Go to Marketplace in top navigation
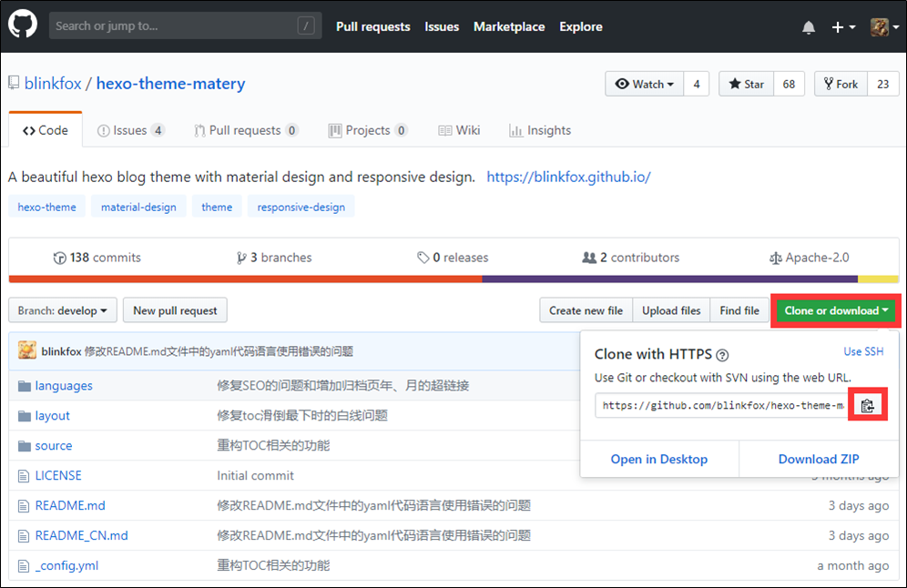The width and height of the screenshot is (907, 588). pyautogui.click(x=509, y=26)
